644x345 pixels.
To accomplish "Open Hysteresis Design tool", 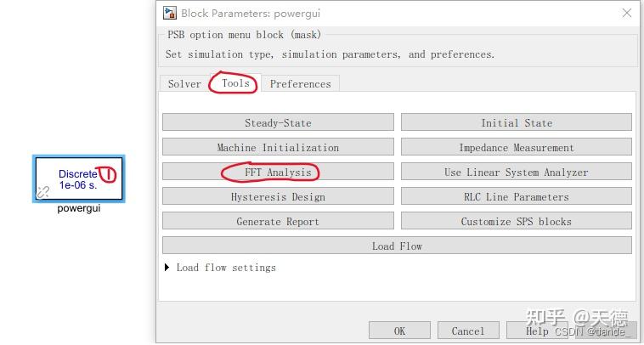I will [278, 197].
